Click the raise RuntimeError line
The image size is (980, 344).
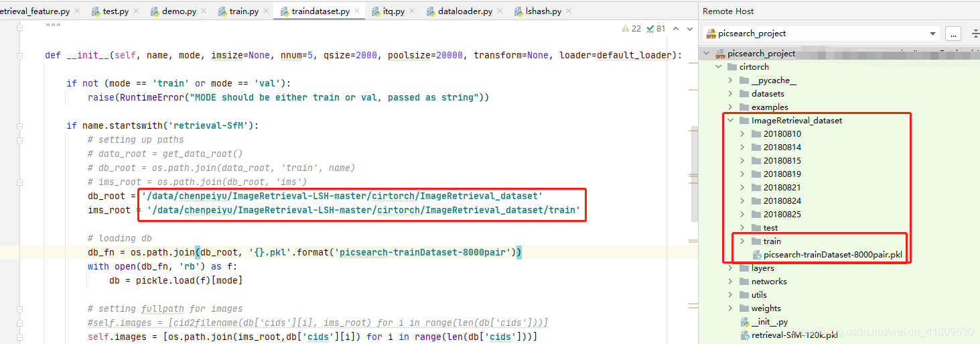click(x=288, y=97)
